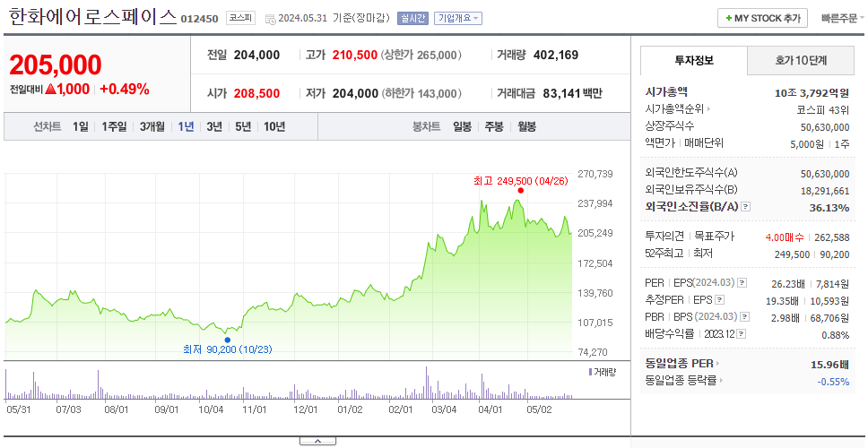Click the 0.88% dividend yield value

tap(836, 335)
